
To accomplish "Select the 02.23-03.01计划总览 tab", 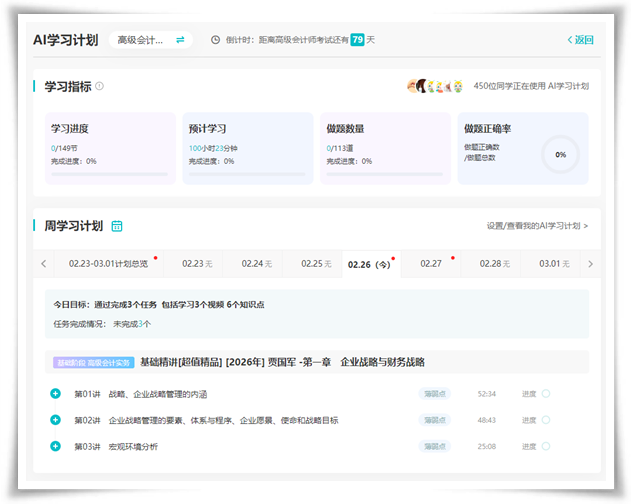I will click(108, 264).
